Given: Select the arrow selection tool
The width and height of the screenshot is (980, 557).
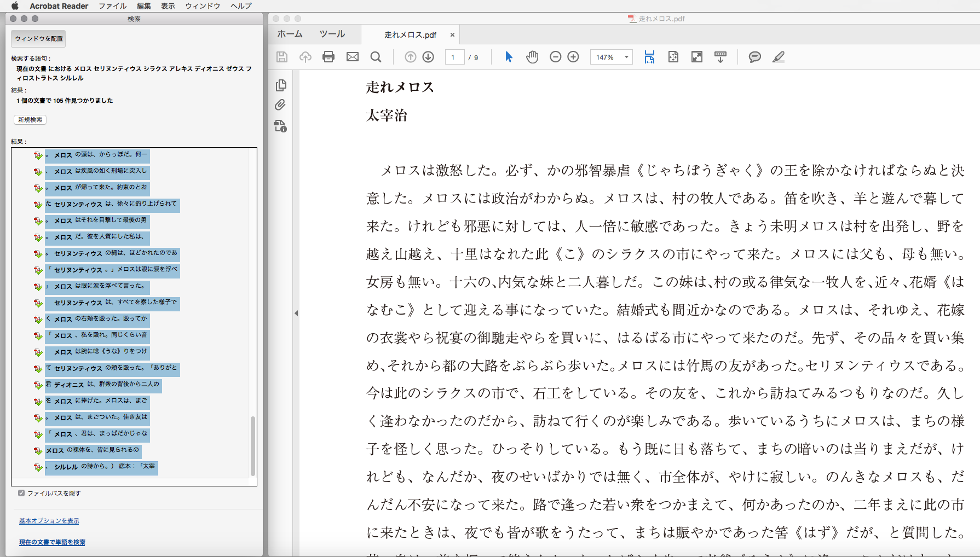Looking at the screenshot, I should click(509, 57).
